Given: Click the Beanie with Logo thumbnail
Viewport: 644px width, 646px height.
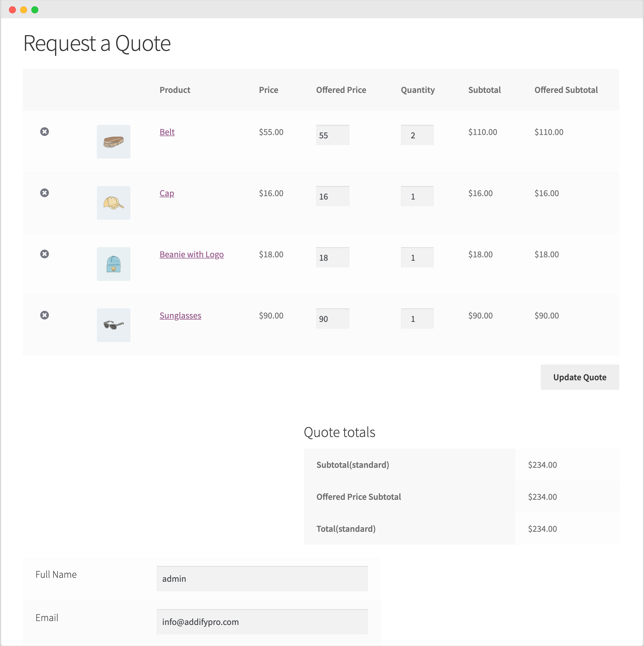Looking at the screenshot, I should [x=113, y=264].
